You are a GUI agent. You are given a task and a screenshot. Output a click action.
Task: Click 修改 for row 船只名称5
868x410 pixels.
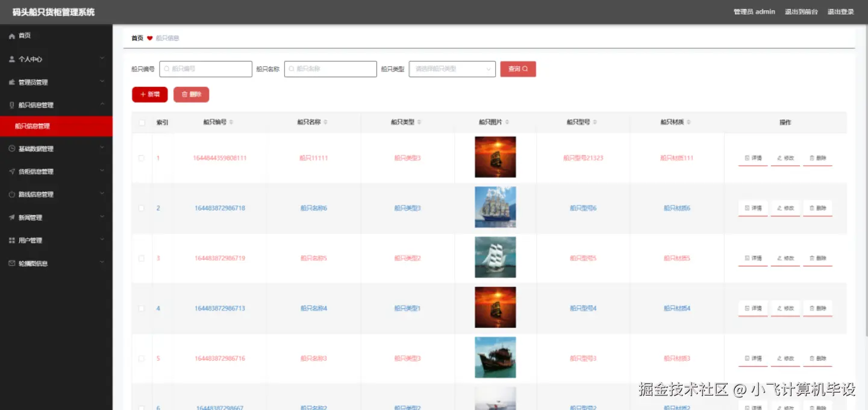coord(785,258)
